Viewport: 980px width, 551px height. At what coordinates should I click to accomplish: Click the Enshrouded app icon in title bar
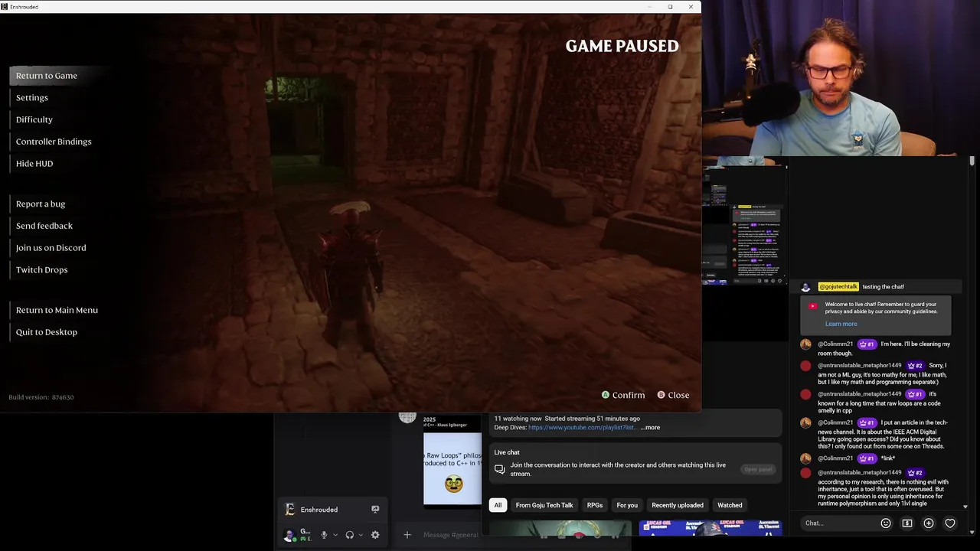5,7
